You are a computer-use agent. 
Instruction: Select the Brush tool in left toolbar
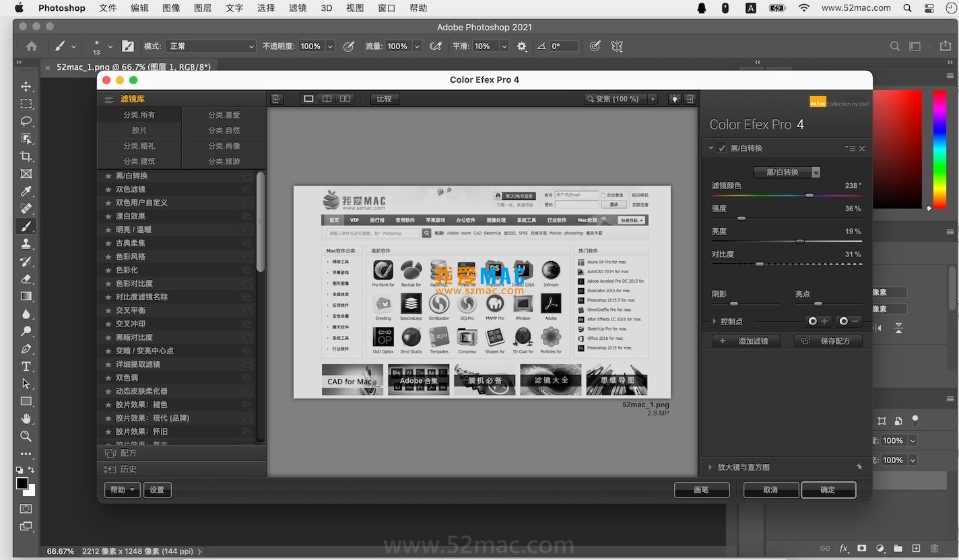[x=26, y=226]
